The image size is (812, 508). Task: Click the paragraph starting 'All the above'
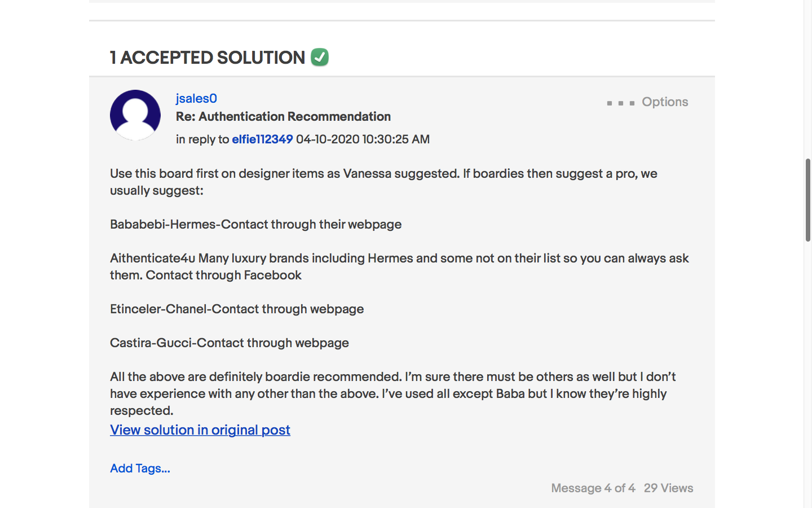point(393,393)
